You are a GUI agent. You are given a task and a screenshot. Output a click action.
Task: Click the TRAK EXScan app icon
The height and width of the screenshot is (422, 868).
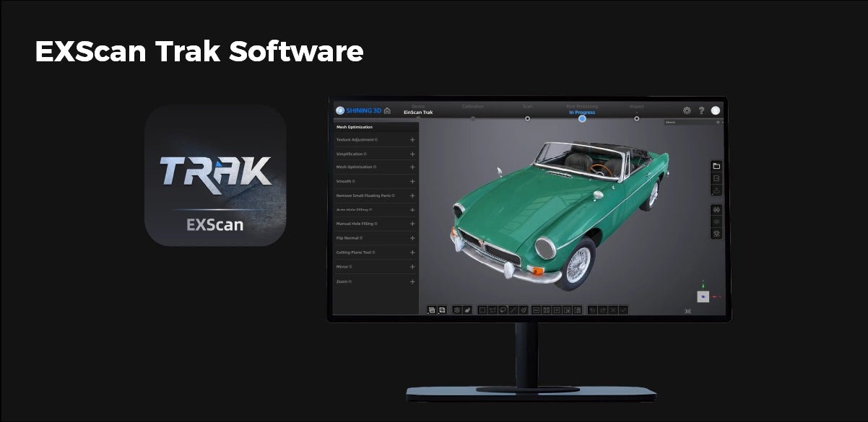(x=215, y=175)
